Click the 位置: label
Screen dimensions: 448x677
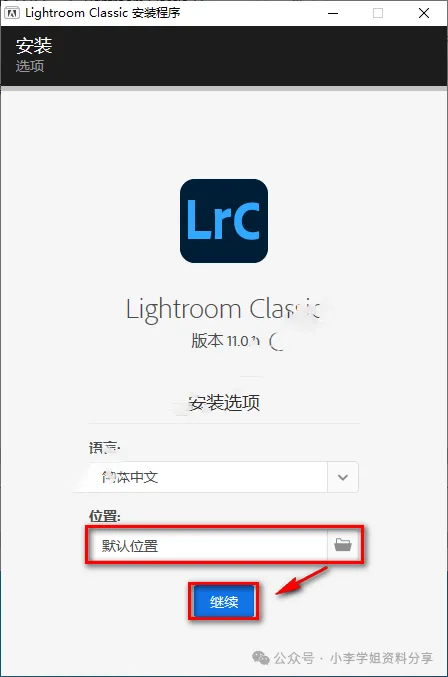105,516
